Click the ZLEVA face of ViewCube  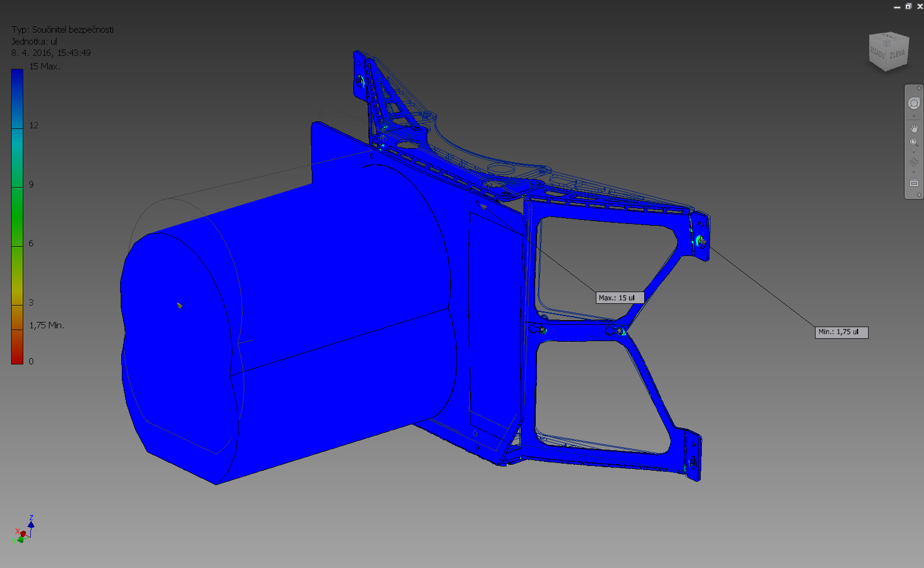[x=897, y=54]
